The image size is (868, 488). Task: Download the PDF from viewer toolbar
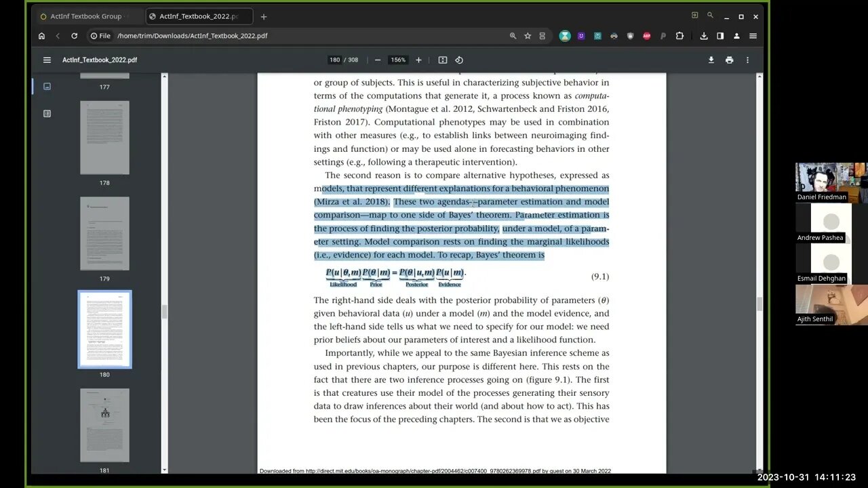pos(711,60)
